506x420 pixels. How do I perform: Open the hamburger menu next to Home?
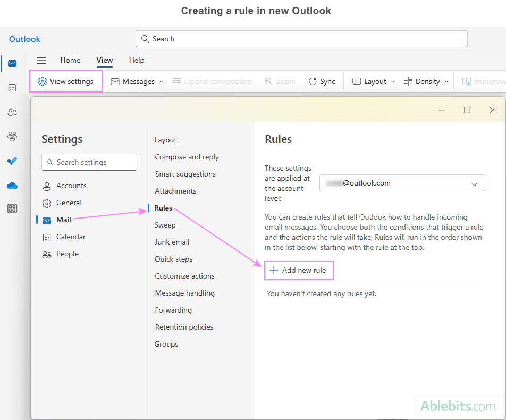[x=41, y=60]
